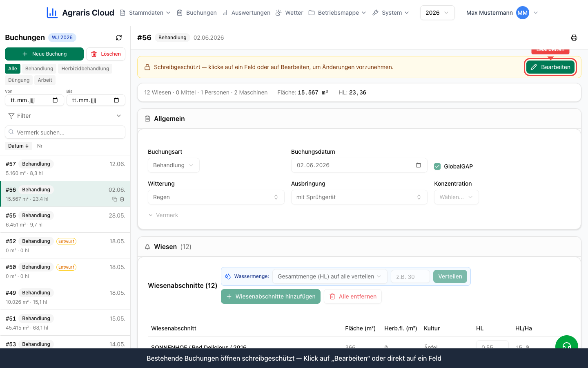Open the Buchungsart Behandlung dropdown
This screenshot has width=588, height=368.
pos(174,165)
